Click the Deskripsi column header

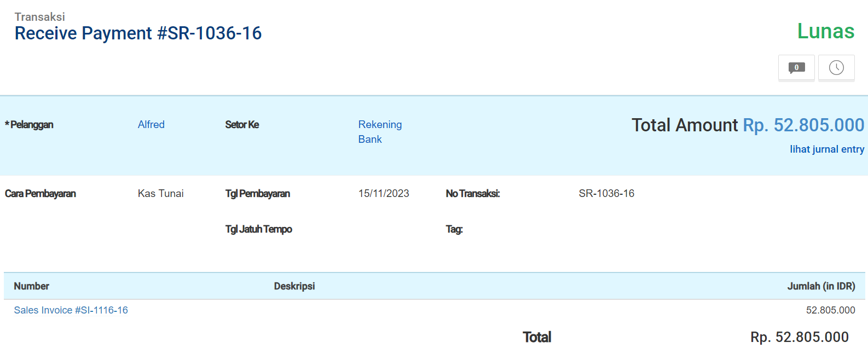tap(294, 286)
